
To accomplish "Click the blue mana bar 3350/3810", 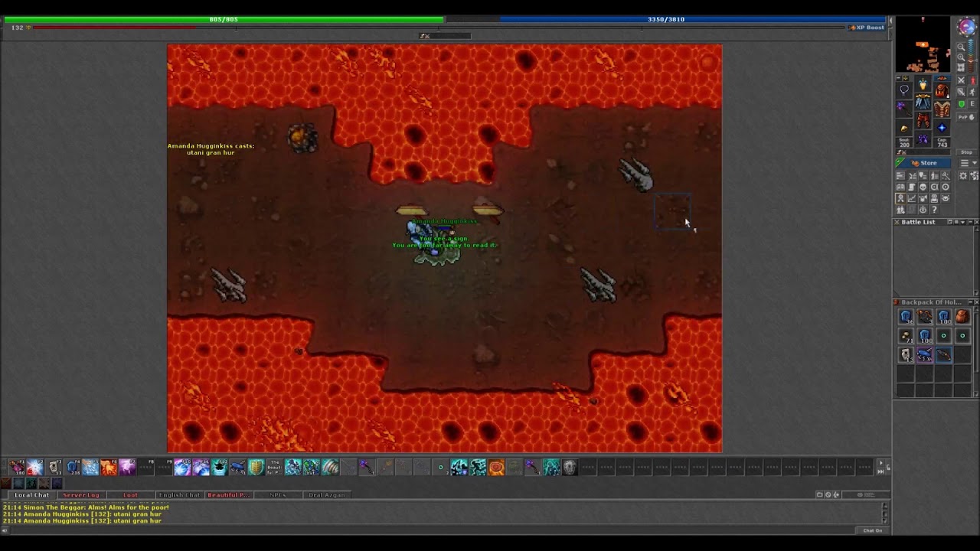I will tap(666, 19).
